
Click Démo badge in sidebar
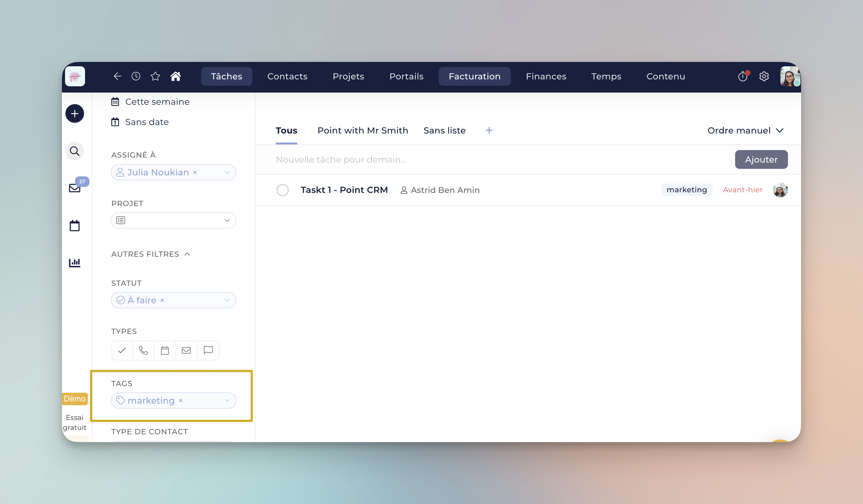point(75,399)
